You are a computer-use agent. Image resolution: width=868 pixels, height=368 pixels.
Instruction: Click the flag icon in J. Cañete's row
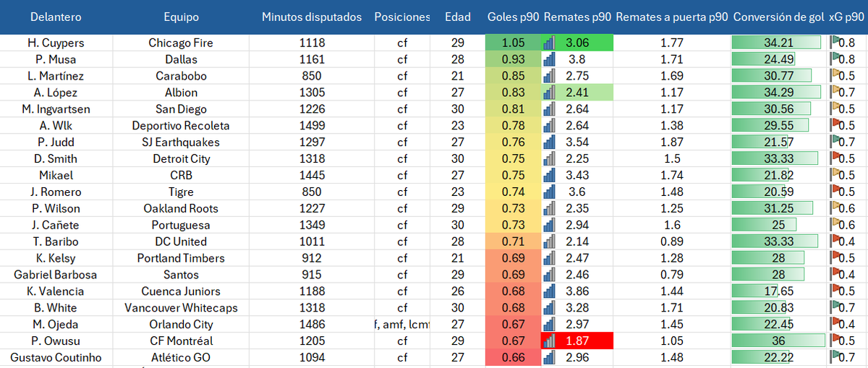(835, 225)
